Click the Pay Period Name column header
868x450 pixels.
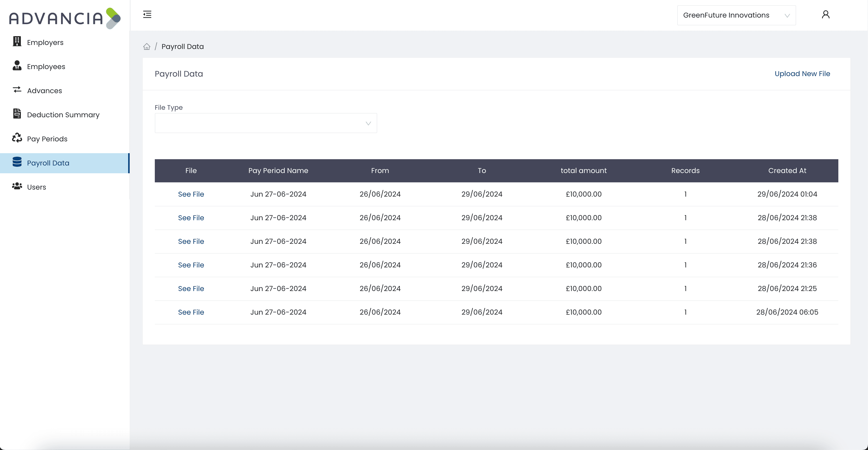(278, 171)
